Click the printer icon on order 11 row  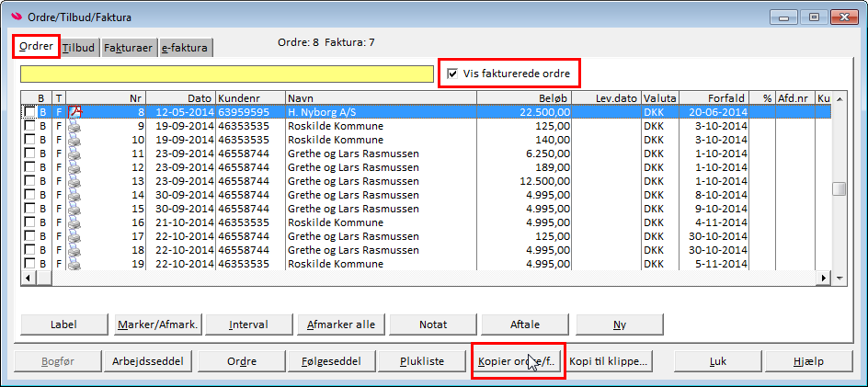click(x=74, y=154)
